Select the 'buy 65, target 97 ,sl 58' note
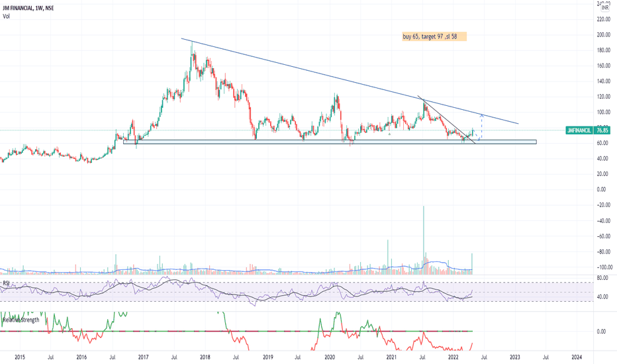 pyautogui.click(x=434, y=36)
